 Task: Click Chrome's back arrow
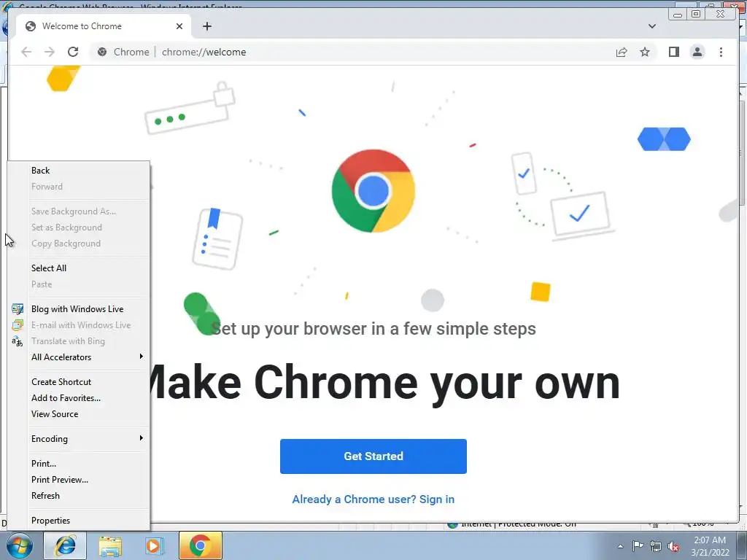26,52
